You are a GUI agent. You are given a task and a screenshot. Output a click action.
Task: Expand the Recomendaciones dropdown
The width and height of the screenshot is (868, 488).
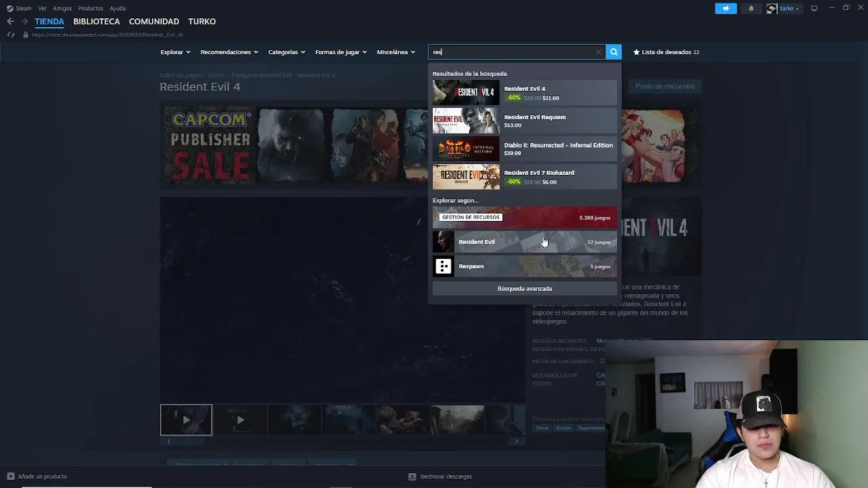pyautogui.click(x=229, y=52)
